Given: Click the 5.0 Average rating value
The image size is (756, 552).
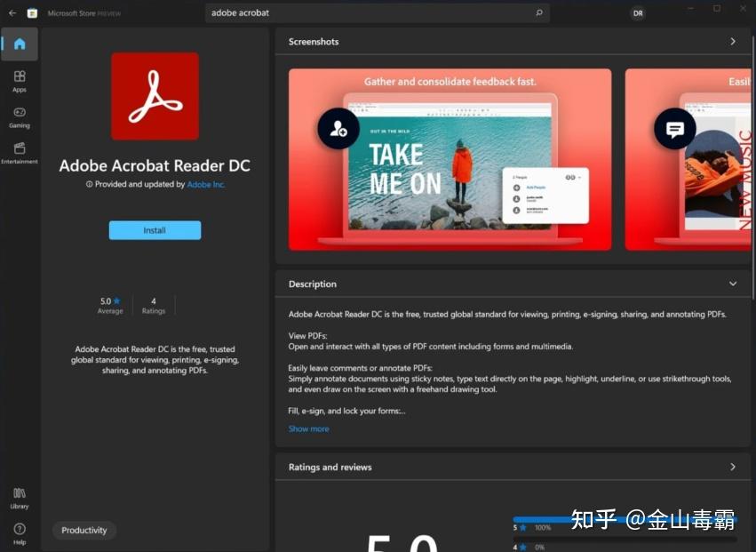Looking at the screenshot, I should pos(110,306).
